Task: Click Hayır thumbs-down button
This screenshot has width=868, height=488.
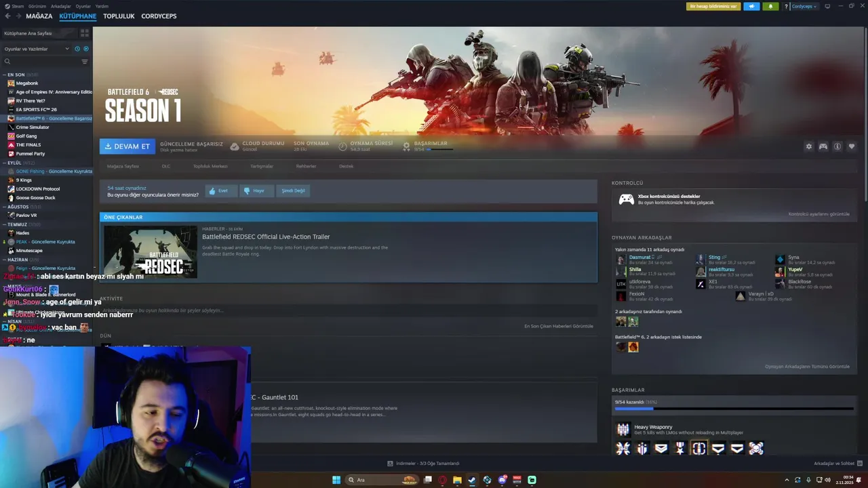Action: [x=256, y=190]
